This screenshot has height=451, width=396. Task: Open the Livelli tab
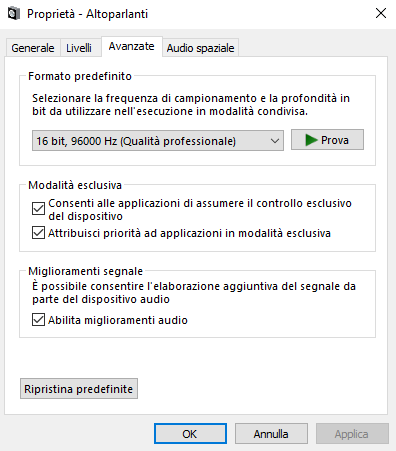pos(79,48)
